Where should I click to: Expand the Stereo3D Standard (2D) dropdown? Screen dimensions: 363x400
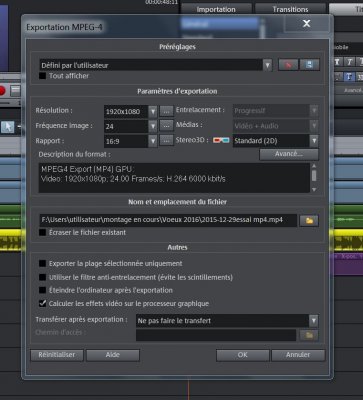pos(314,141)
